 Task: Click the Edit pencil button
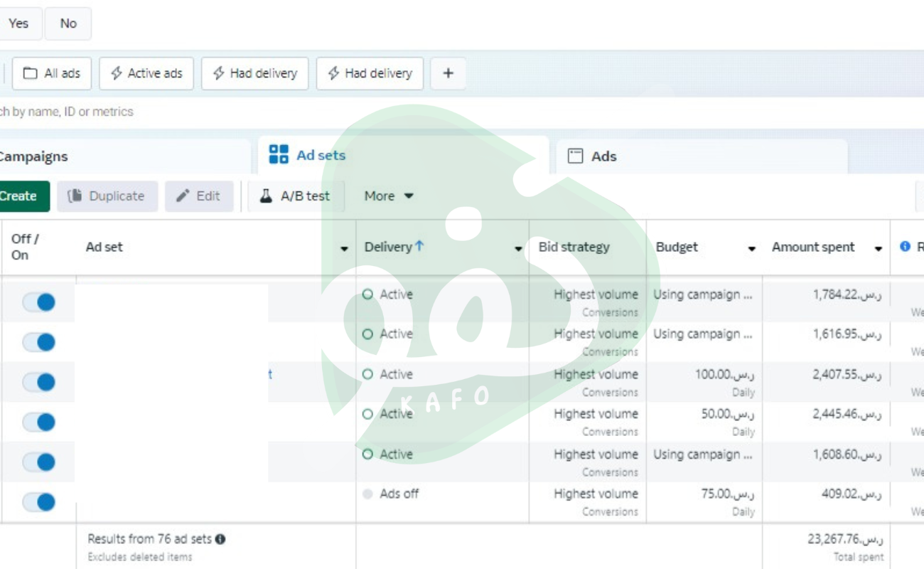click(199, 196)
